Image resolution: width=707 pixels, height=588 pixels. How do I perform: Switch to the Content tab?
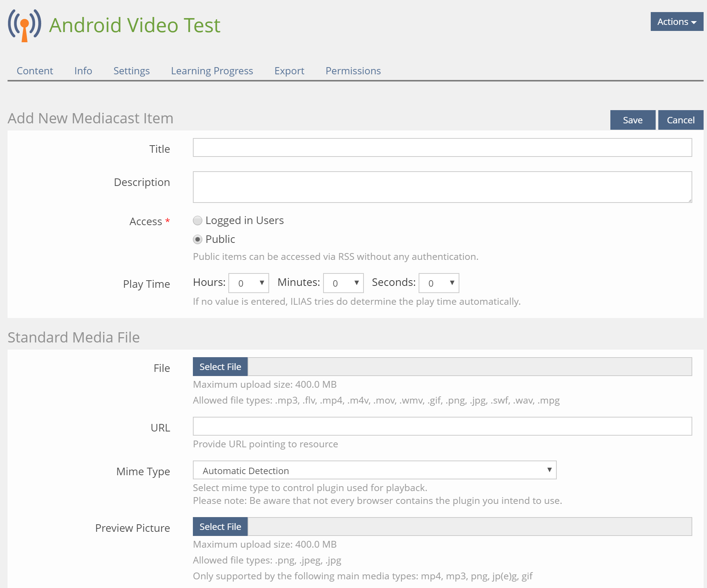pyautogui.click(x=35, y=71)
